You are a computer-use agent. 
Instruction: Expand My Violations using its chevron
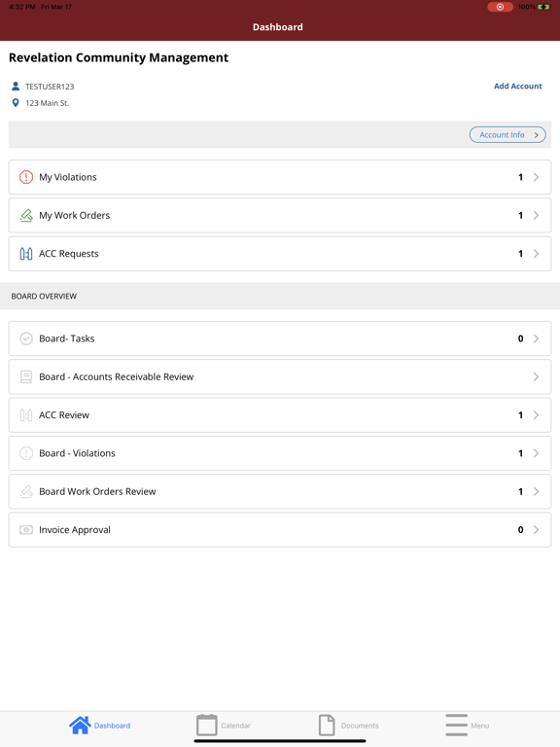537,177
